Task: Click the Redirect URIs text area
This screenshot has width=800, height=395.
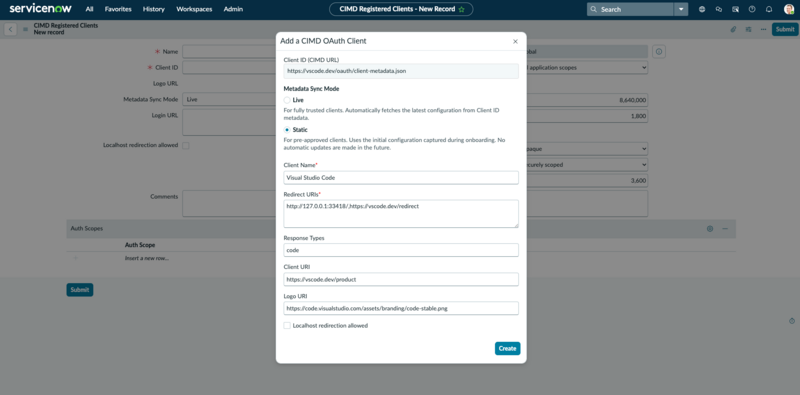Action: coord(401,214)
